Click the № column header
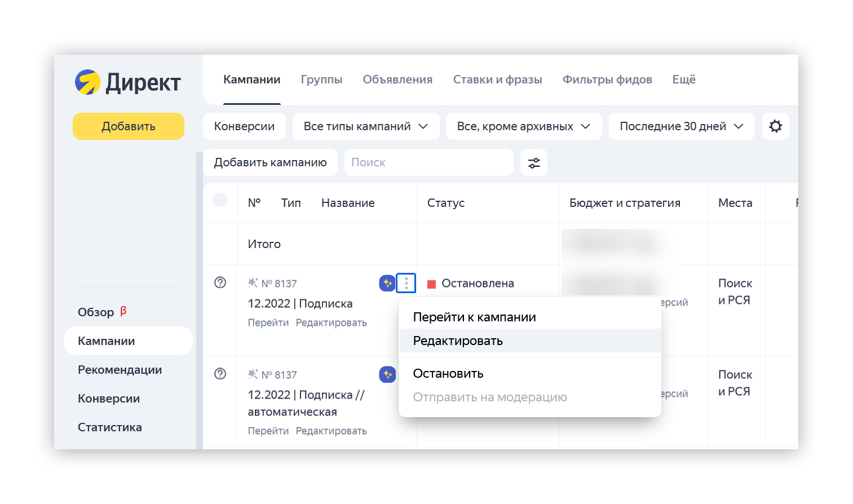 coord(254,203)
